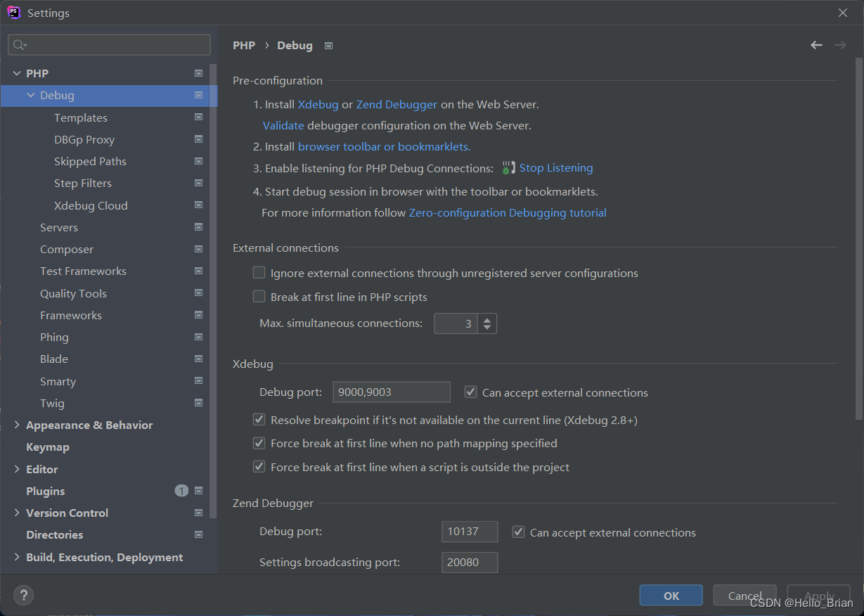Click the project-level icon beside Step Filters
Image resolution: width=864 pixels, height=616 pixels.
pyautogui.click(x=199, y=183)
